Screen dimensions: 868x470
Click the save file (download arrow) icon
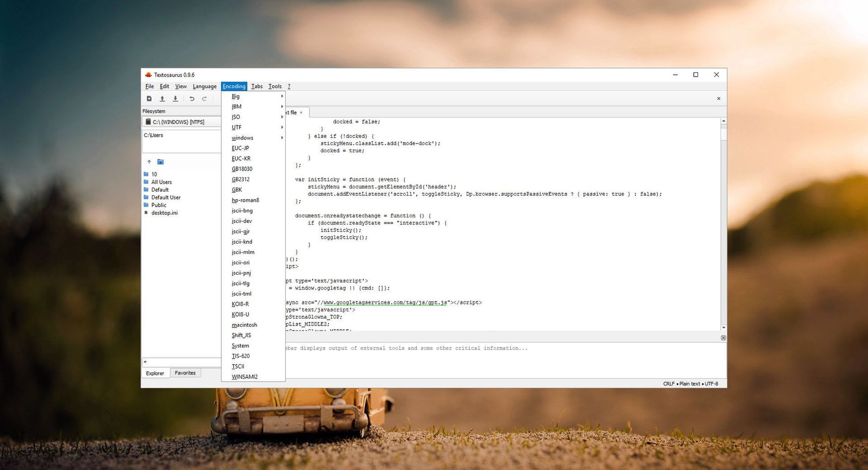(175, 99)
